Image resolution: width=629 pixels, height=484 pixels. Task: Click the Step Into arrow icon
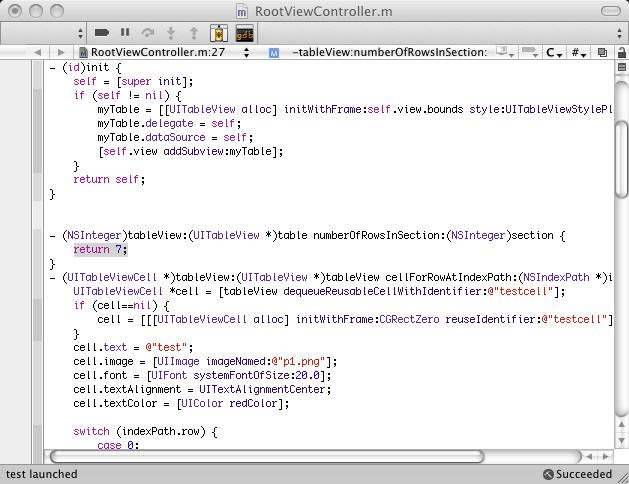coord(171,33)
